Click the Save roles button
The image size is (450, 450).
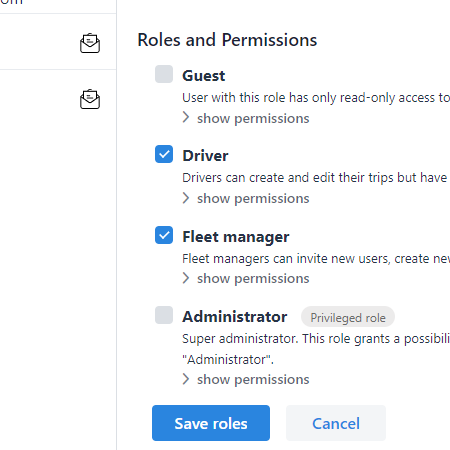coord(211,423)
